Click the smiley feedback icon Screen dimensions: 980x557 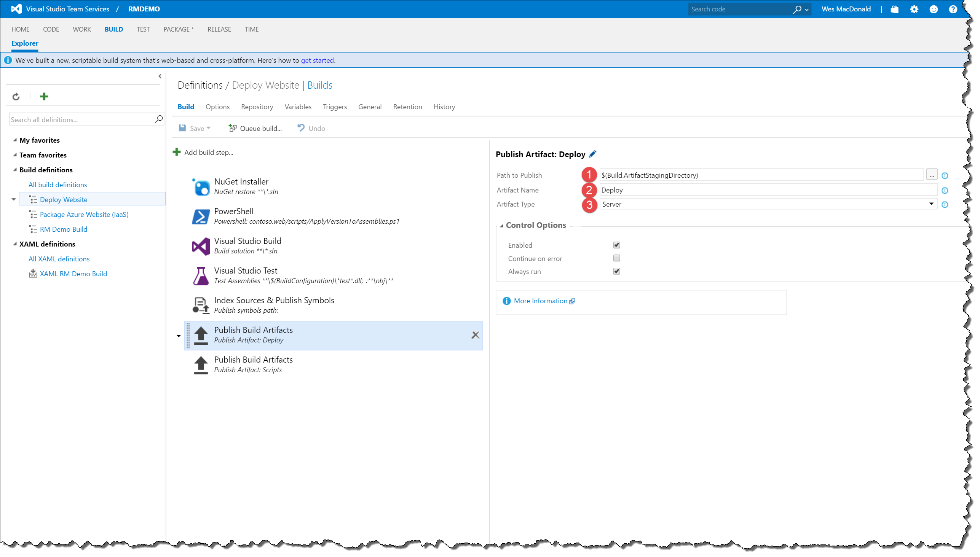pyautogui.click(x=934, y=9)
